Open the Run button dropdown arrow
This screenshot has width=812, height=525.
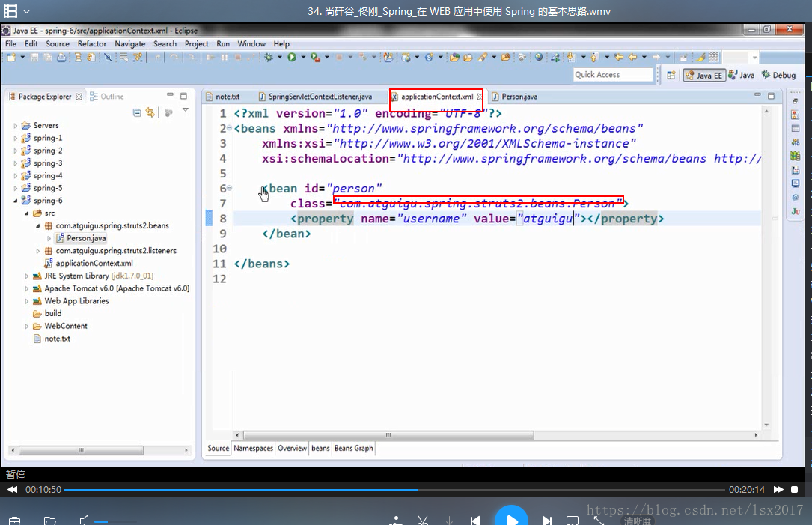point(303,57)
